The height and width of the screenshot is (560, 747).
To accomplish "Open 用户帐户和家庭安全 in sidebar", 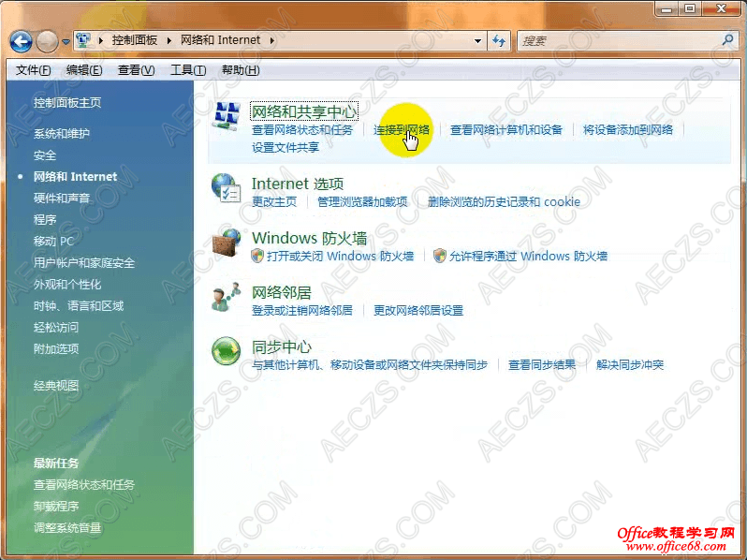I will click(x=84, y=263).
